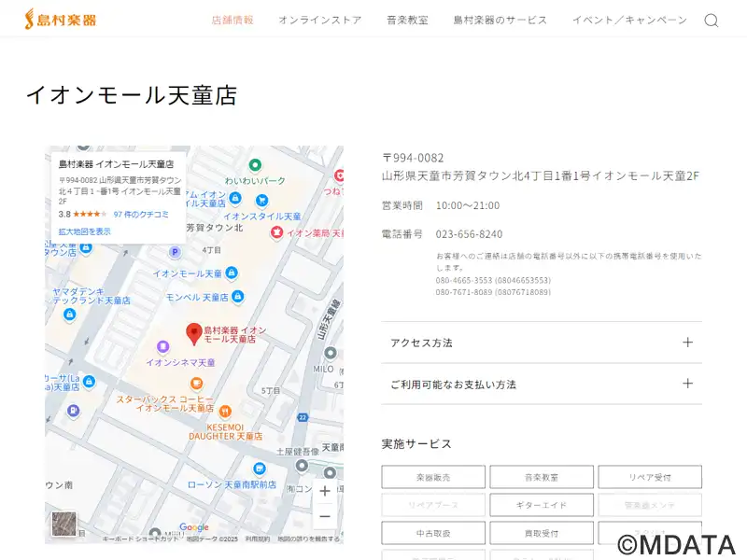Click the イオンスタイル天童 shopping cart pin
Image resolution: width=747 pixels, height=560 pixels.
point(261,201)
